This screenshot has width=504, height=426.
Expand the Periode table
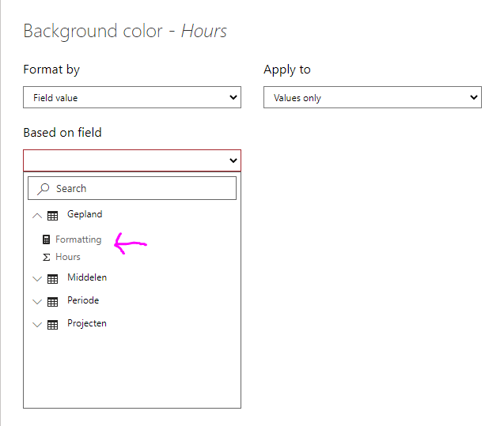37,302
